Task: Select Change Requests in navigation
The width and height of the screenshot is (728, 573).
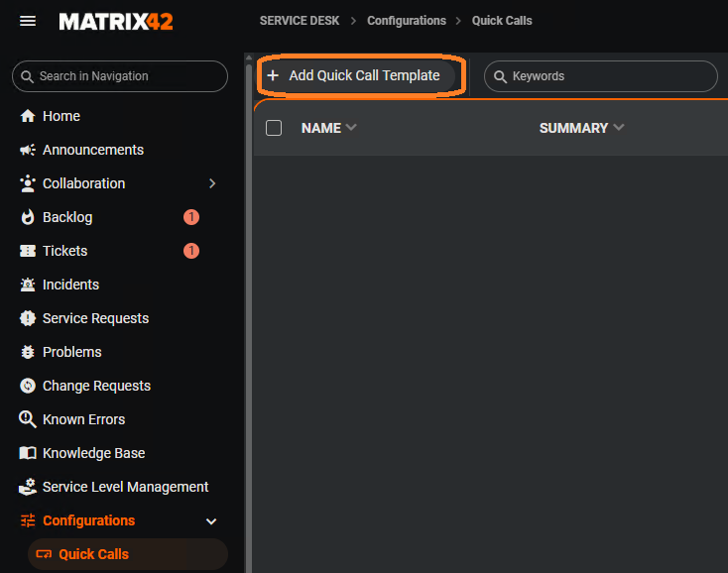Action: (96, 386)
